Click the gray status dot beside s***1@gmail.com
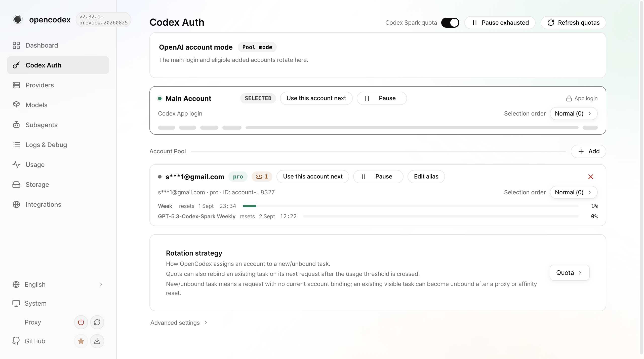644x359 pixels. 160,177
